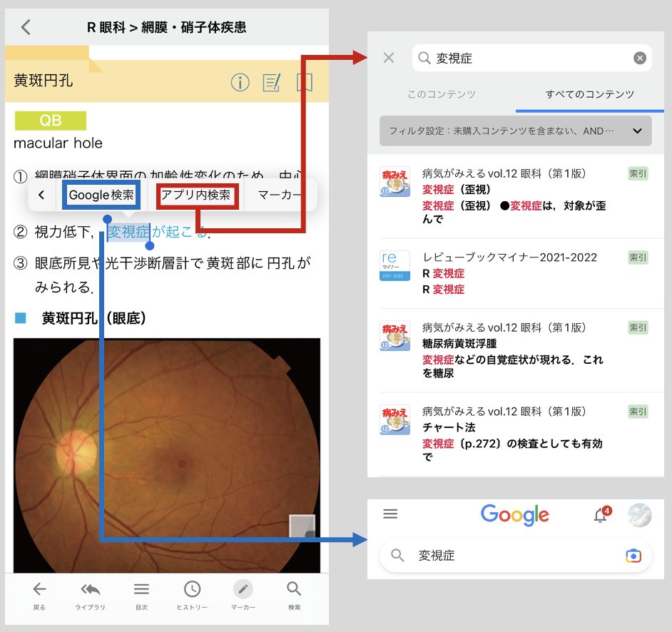Open ライブラリ from bottom toolbar
The height and width of the screenshot is (632, 672).
[90, 593]
